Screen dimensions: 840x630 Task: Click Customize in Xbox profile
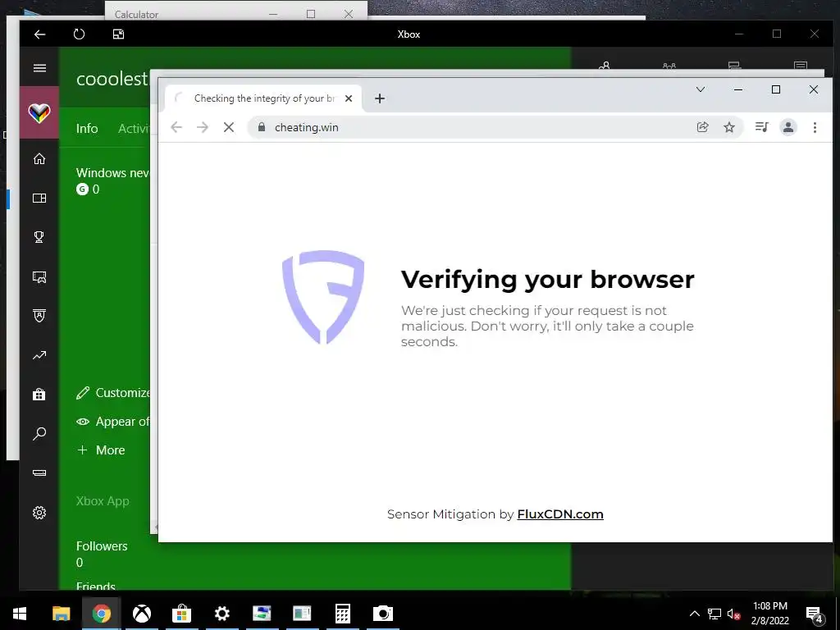tap(113, 393)
